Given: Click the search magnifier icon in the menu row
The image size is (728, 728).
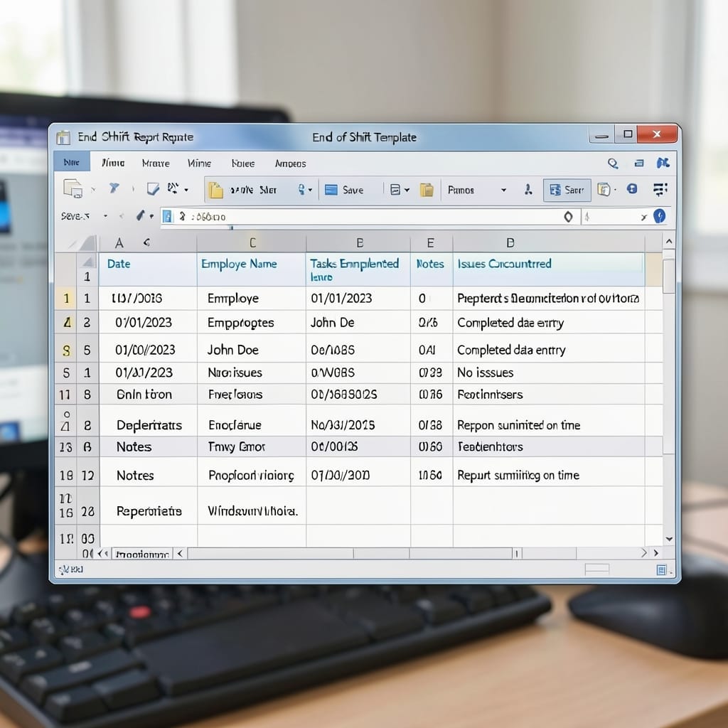Looking at the screenshot, I should (x=613, y=163).
